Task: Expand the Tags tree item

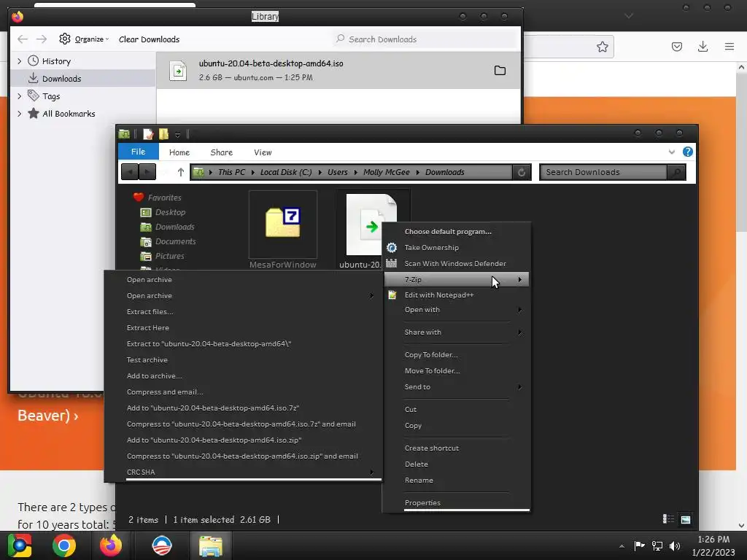Action: click(19, 96)
